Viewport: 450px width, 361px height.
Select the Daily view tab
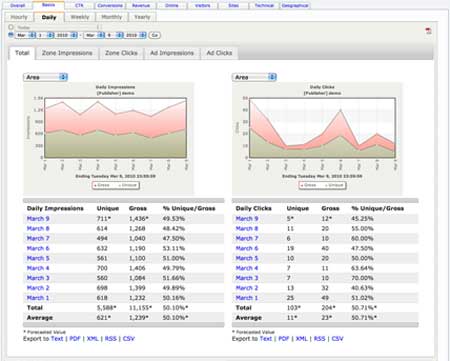click(x=49, y=17)
